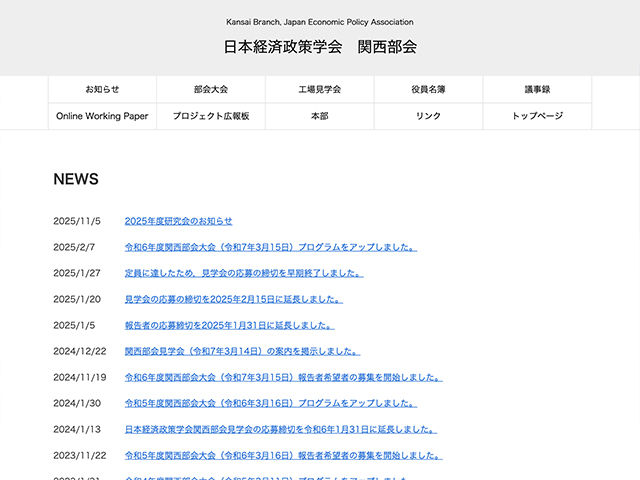Open the 2024/11/19 presenter recruitment news link
Image resolution: width=640 pixels, height=480 pixels.
click(x=283, y=377)
